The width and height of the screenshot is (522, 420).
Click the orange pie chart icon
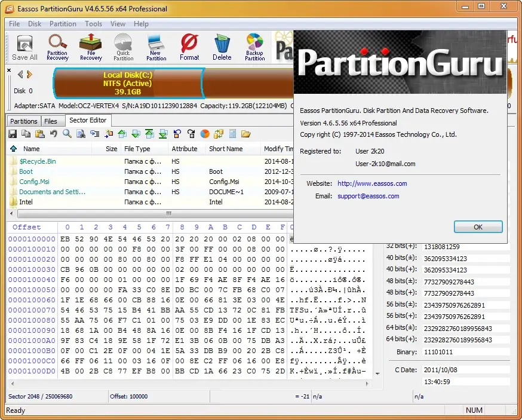pos(205,134)
